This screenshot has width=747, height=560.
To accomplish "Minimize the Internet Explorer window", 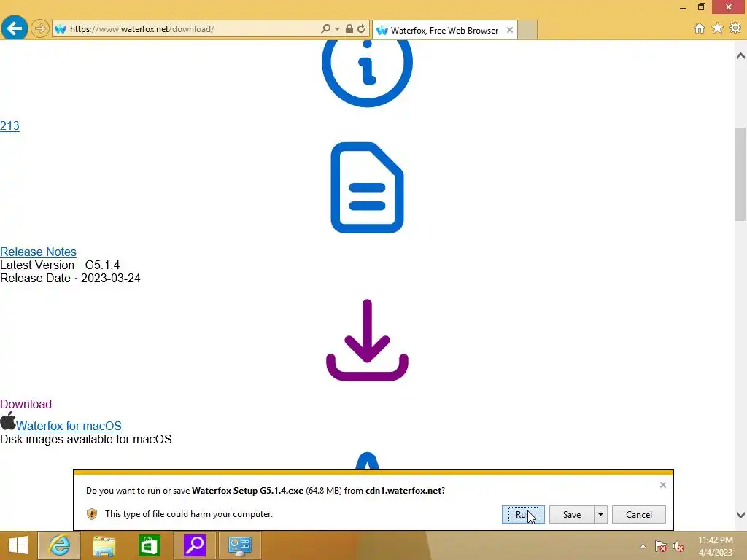I will [683, 7].
